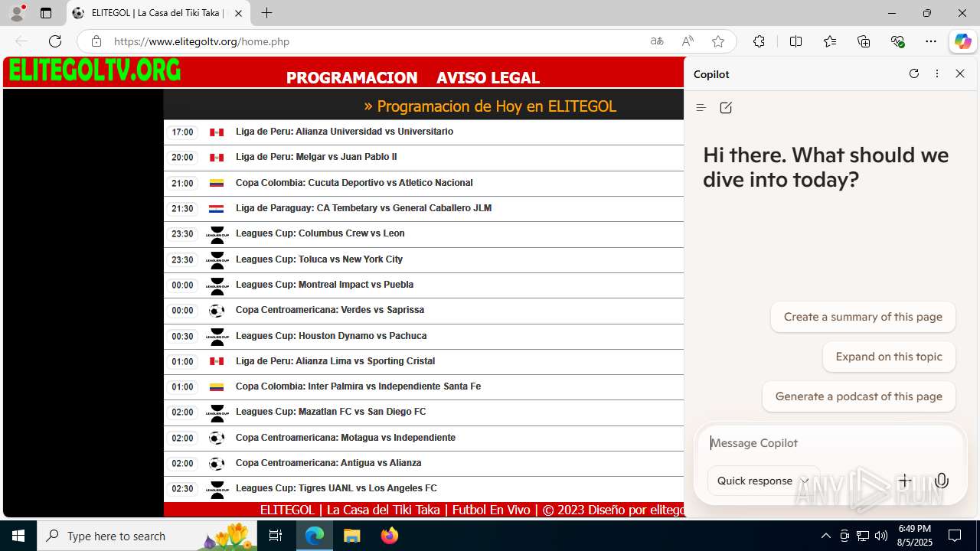Open Tigres UANL vs Los Angeles FC
This screenshot has width=980, height=551.
336,488
